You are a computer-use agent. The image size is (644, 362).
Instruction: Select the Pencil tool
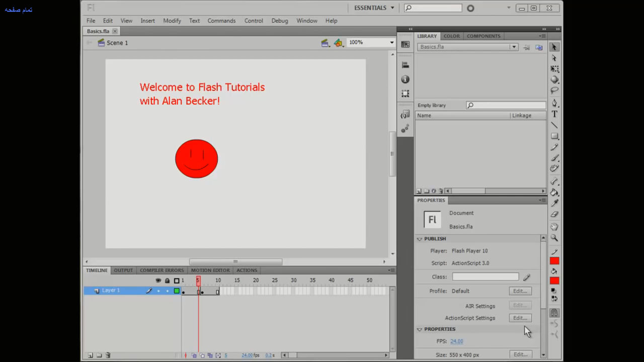[554, 147]
